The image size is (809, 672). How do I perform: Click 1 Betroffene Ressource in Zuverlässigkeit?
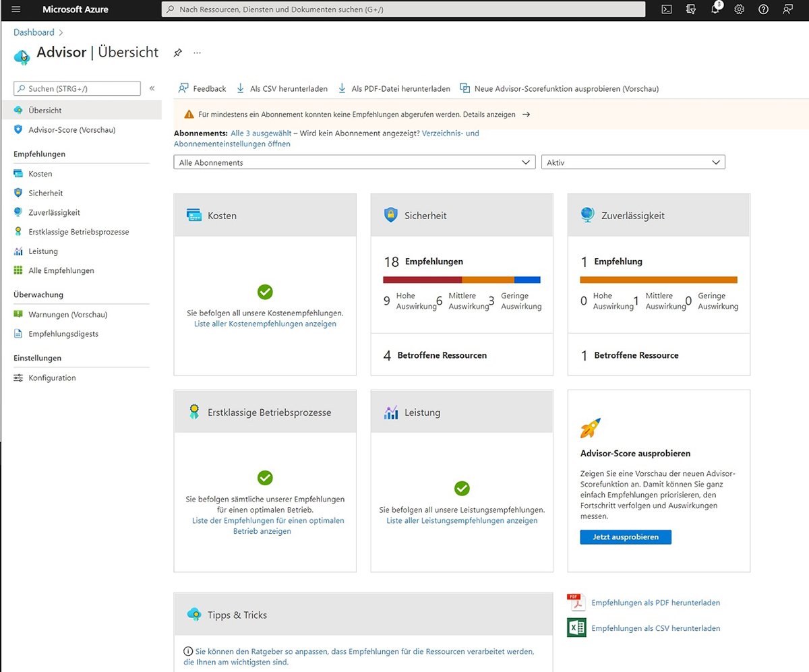(x=630, y=355)
